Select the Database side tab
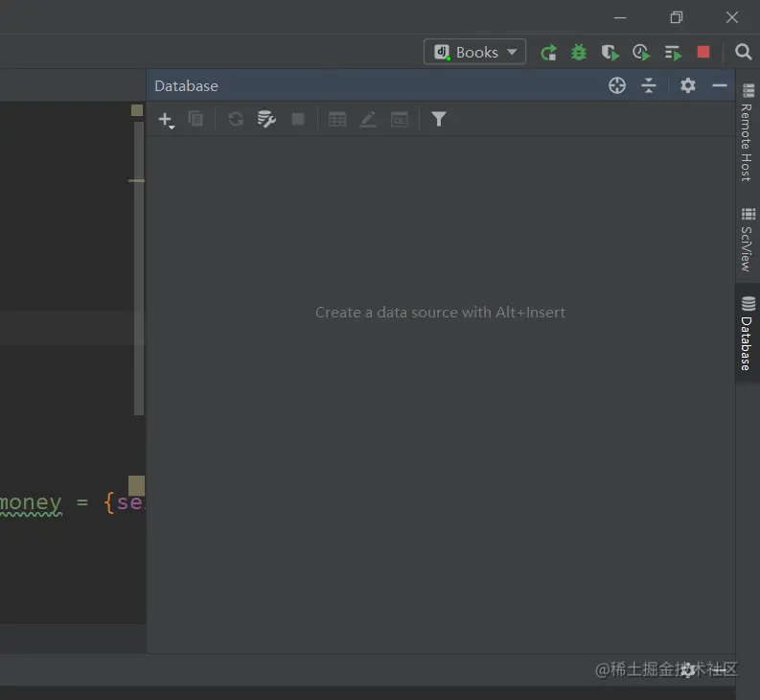Viewport: 760px width, 700px height. (x=748, y=334)
